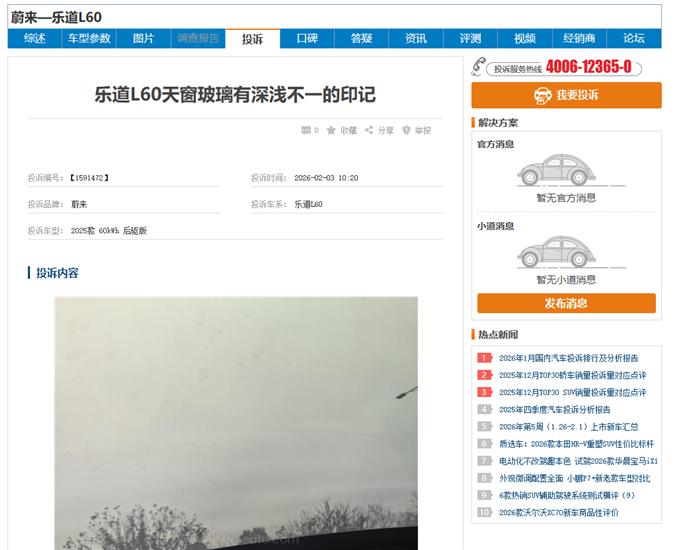Switch to the 车型参数 tab

point(89,38)
